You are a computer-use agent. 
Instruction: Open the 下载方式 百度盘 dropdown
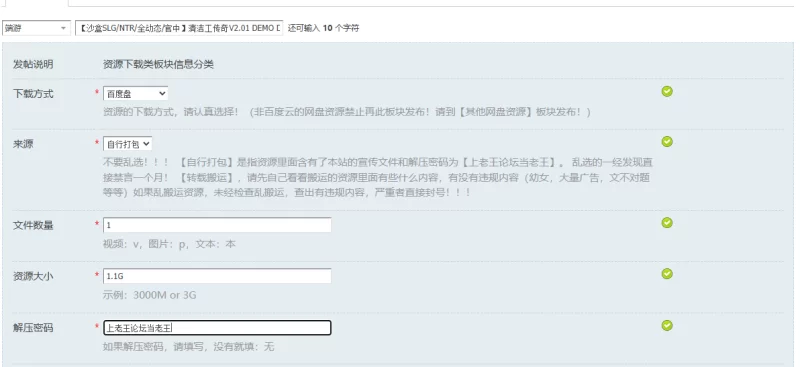pos(135,93)
